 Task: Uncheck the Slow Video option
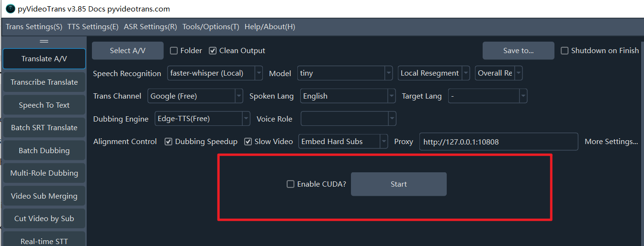pos(248,142)
